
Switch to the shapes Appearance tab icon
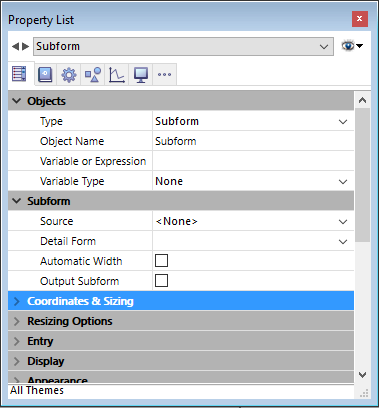pyautogui.click(x=93, y=74)
